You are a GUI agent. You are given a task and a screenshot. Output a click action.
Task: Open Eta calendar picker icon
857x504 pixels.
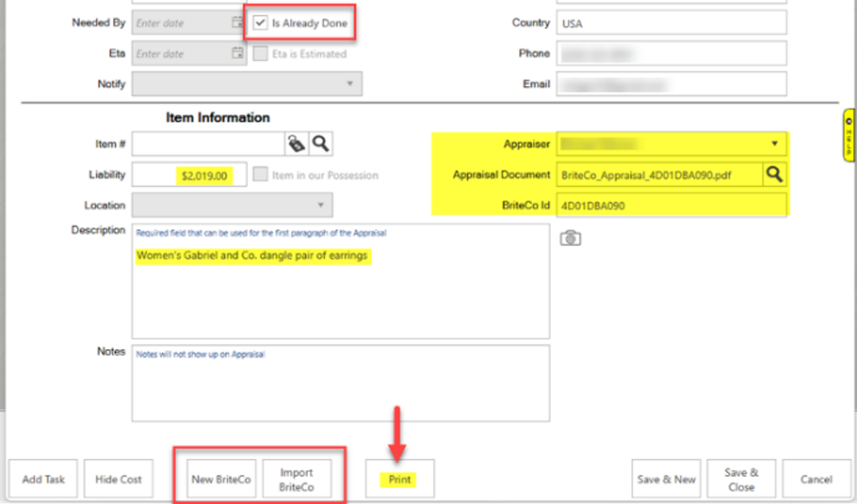[x=237, y=53]
